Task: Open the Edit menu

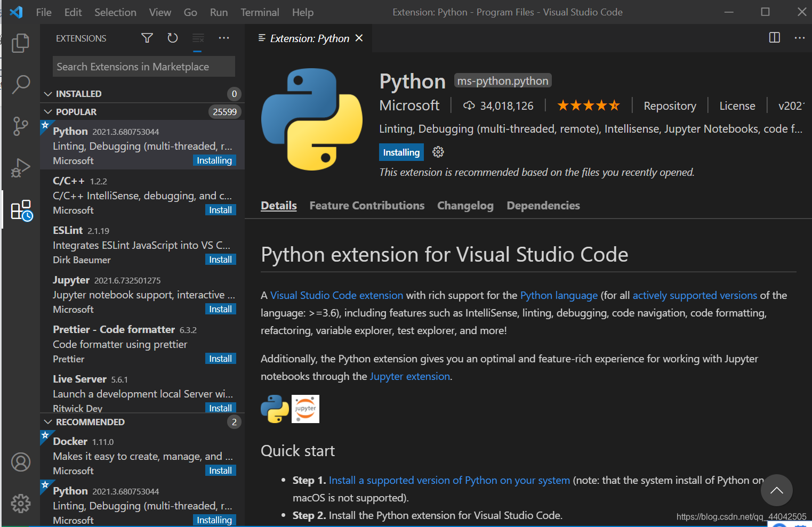Action: 73,12
